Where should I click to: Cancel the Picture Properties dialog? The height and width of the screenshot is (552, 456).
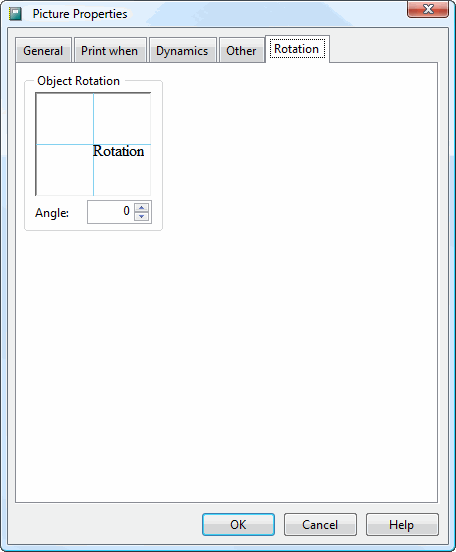tap(320, 524)
